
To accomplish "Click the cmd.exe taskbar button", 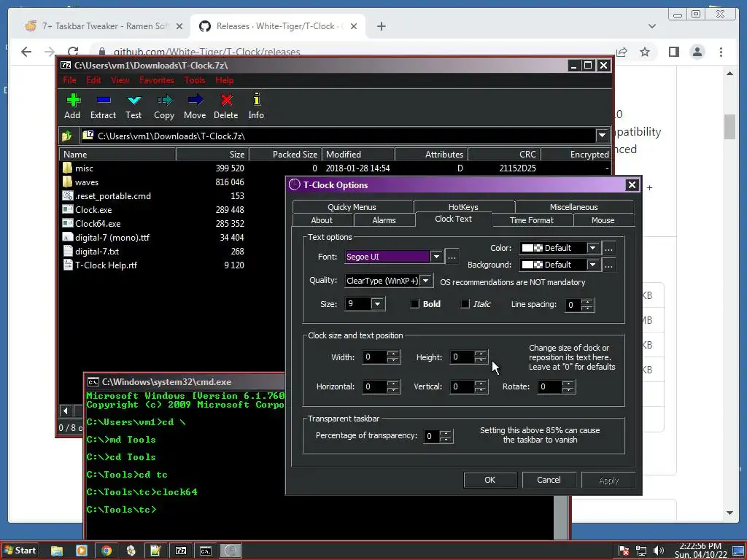I will coord(205,551).
